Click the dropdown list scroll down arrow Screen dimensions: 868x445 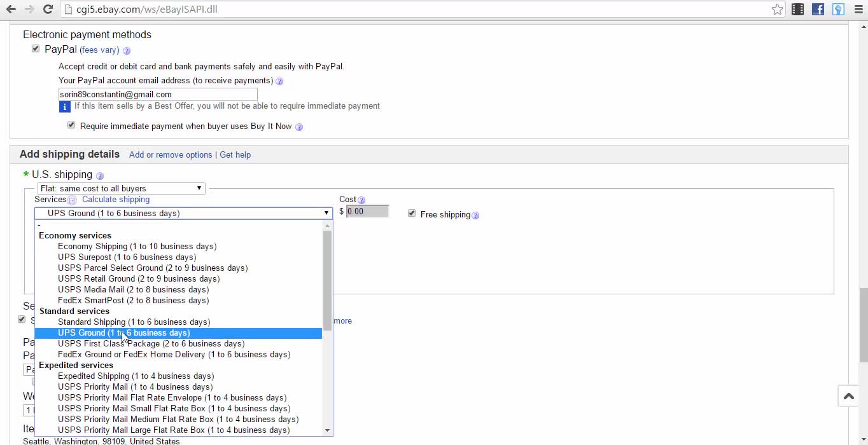point(327,430)
